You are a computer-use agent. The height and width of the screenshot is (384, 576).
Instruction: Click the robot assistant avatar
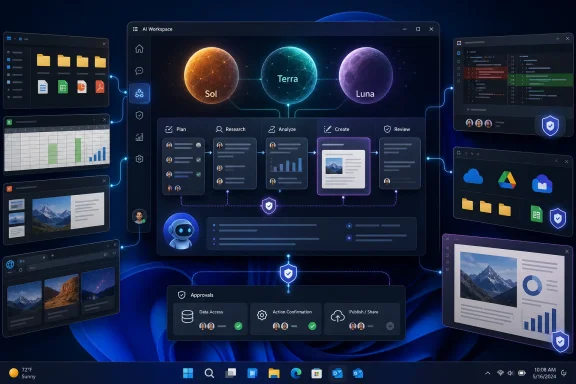(x=181, y=231)
